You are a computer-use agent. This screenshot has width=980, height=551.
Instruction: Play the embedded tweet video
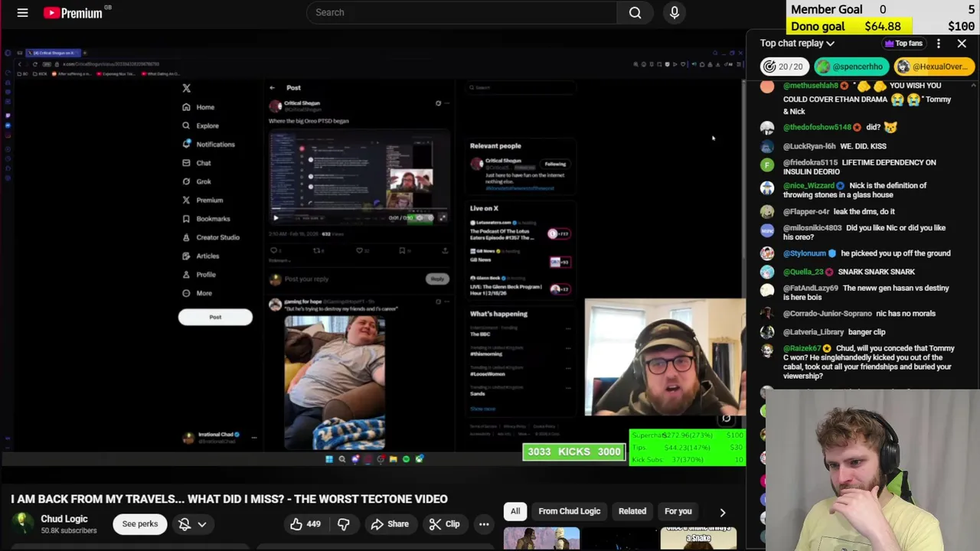276,218
